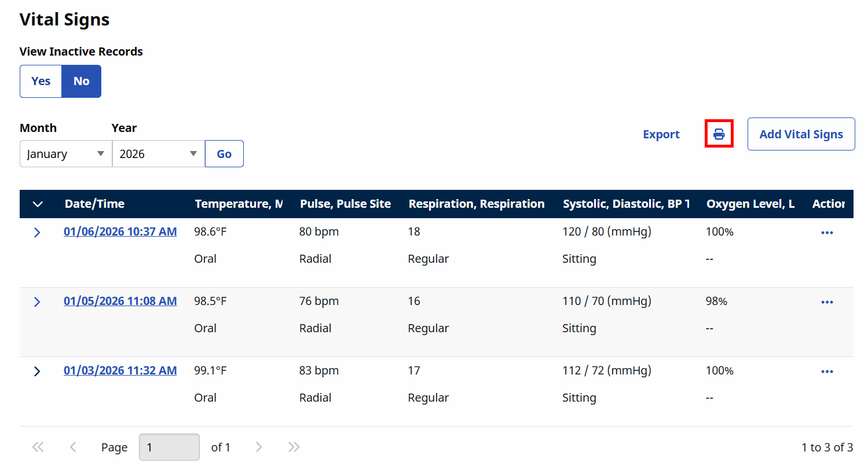Open the Year dropdown showing 2026
Image resolution: width=868 pixels, height=474 pixels.
(x=159, y=154)
